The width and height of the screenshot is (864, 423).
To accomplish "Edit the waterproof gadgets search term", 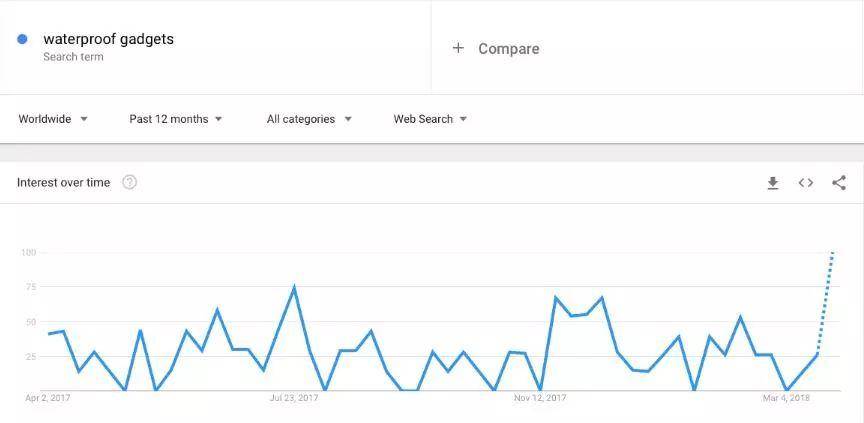I will pyautogui.click(x=108, y=39).
